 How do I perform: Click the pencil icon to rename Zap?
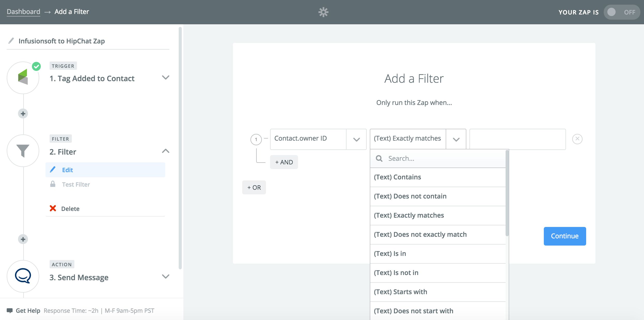[11, 41]
